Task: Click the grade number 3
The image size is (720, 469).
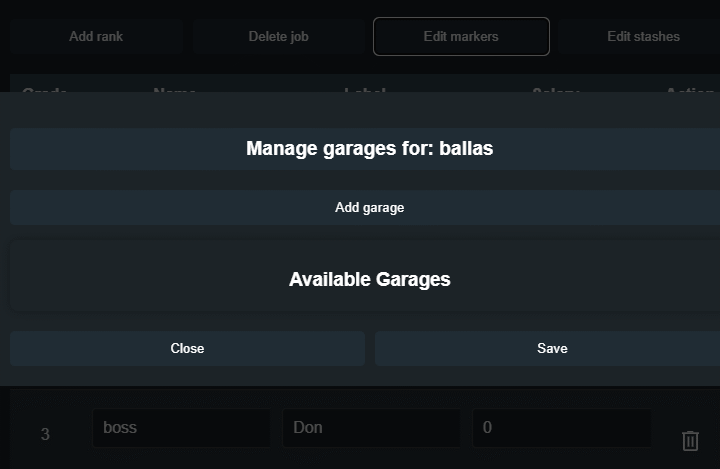Action: (45, 434)
